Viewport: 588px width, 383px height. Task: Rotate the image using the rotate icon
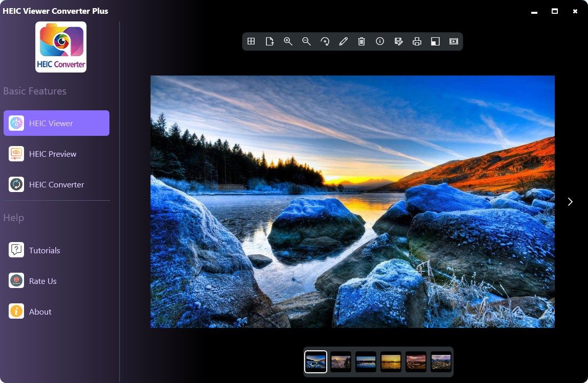(x=325, y=41)
